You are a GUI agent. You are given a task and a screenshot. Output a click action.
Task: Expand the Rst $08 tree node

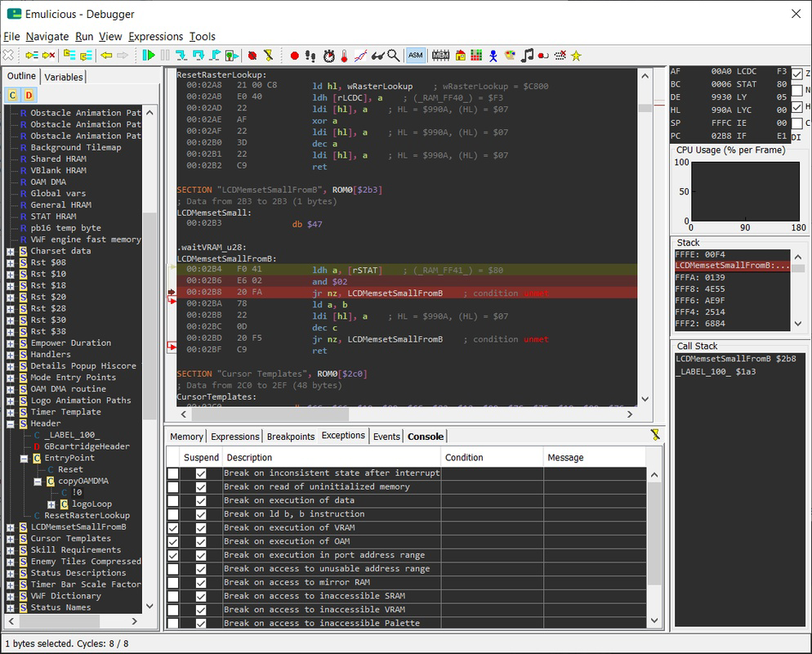point(11,262)
